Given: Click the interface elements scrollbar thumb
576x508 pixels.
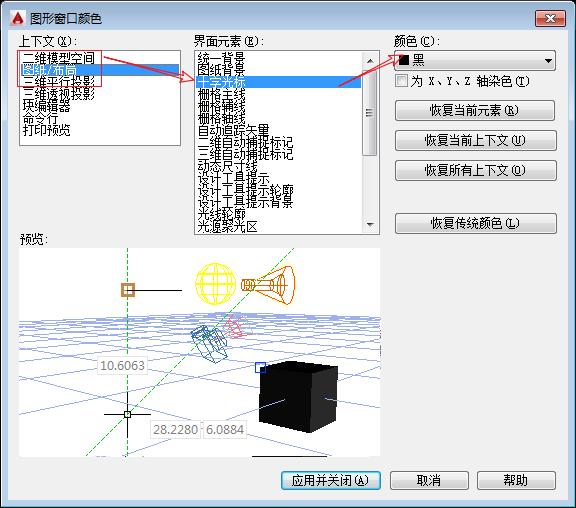Looking at the screenshot, I should (370, 112).
